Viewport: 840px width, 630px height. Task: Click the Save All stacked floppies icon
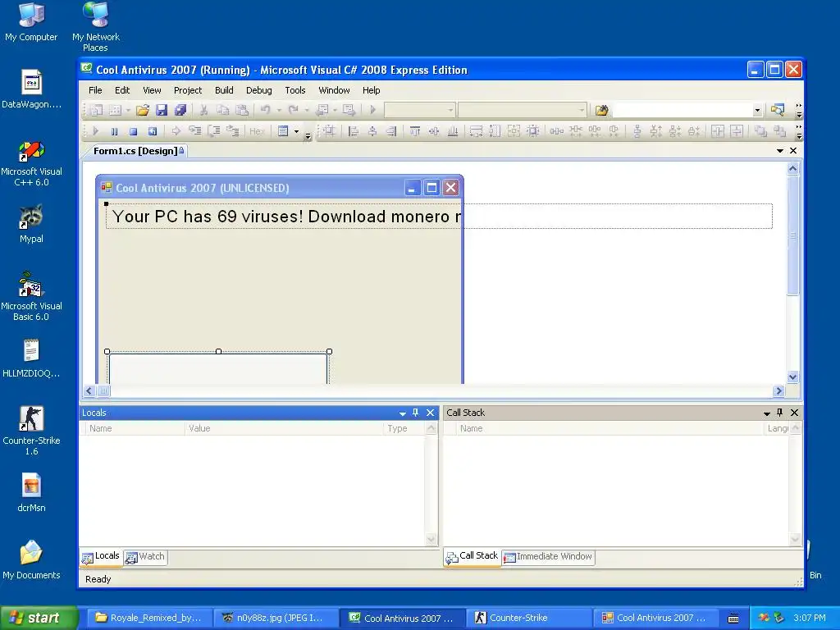pyautogui.click(x=180, y=111)
